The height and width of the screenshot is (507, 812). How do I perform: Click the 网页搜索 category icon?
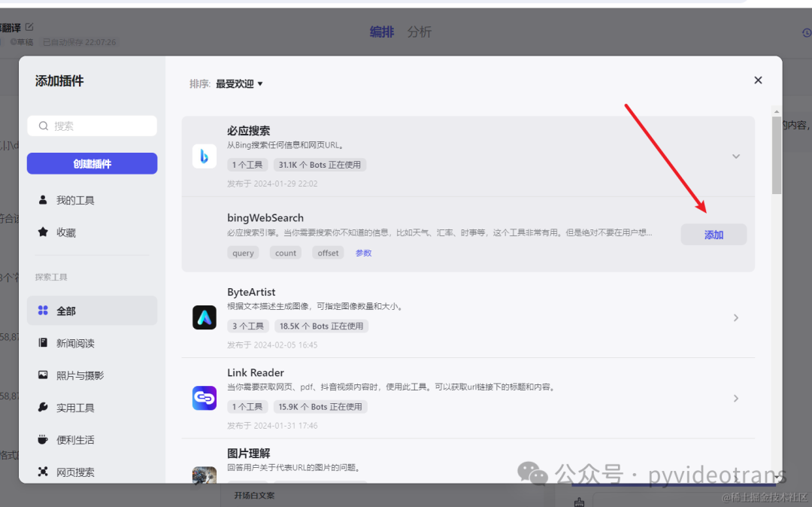coord(43,471)
